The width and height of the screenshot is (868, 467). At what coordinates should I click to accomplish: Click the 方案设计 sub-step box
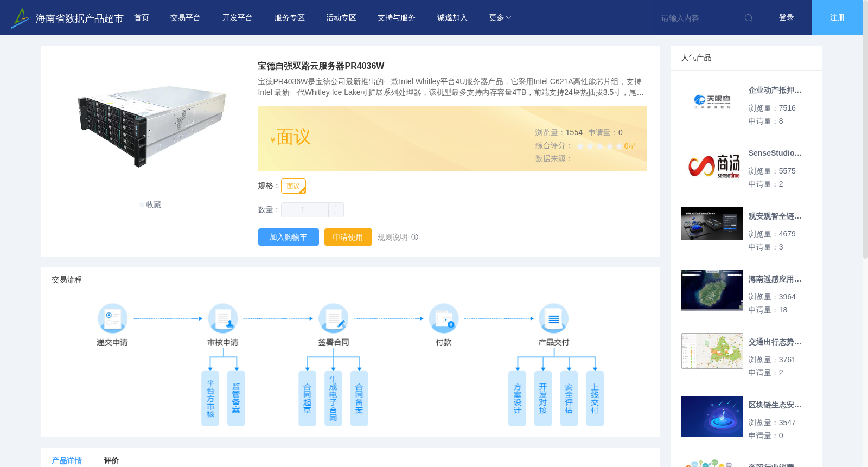517,399
